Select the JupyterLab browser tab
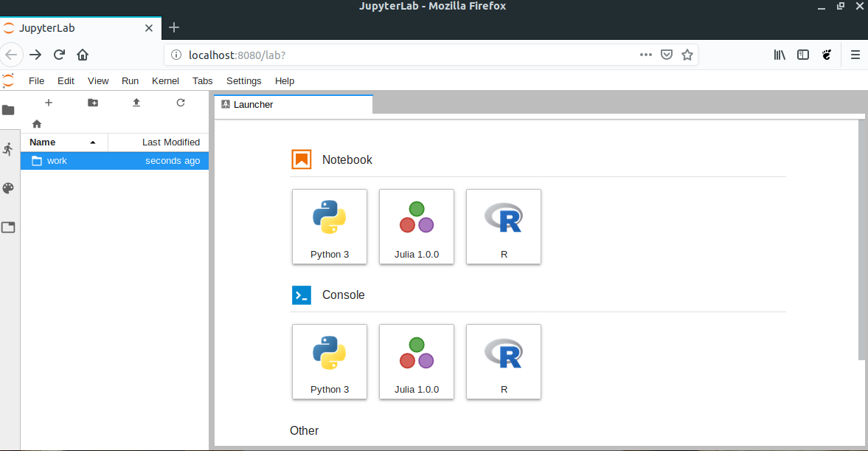This screenshot has height=451, width=868. (x=81, y=28)
